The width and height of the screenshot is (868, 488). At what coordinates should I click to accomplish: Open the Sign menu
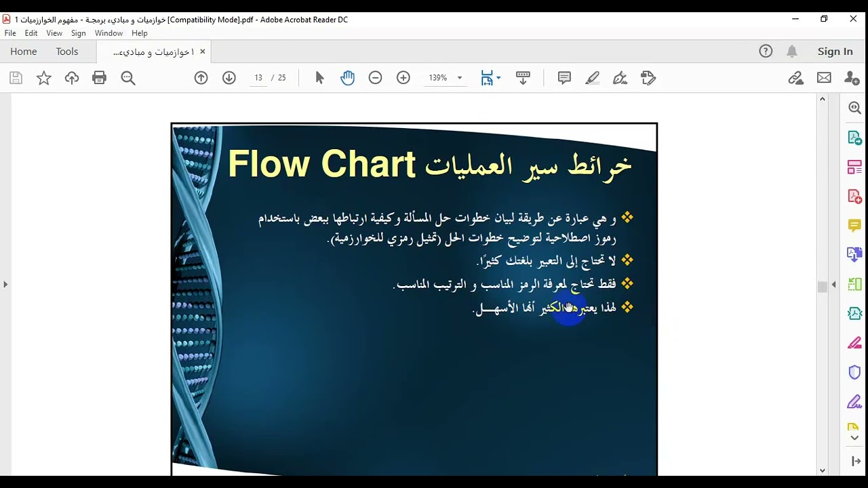79,33
